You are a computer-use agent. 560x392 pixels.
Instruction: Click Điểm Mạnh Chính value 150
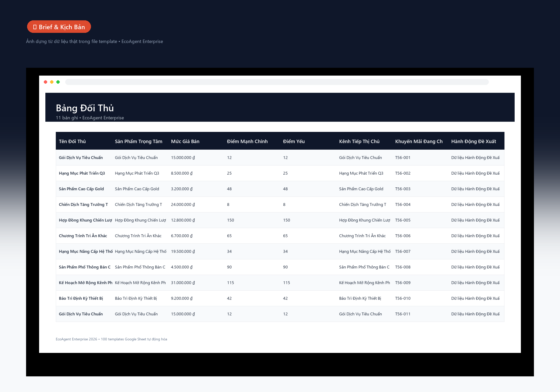tap(230, 220)
